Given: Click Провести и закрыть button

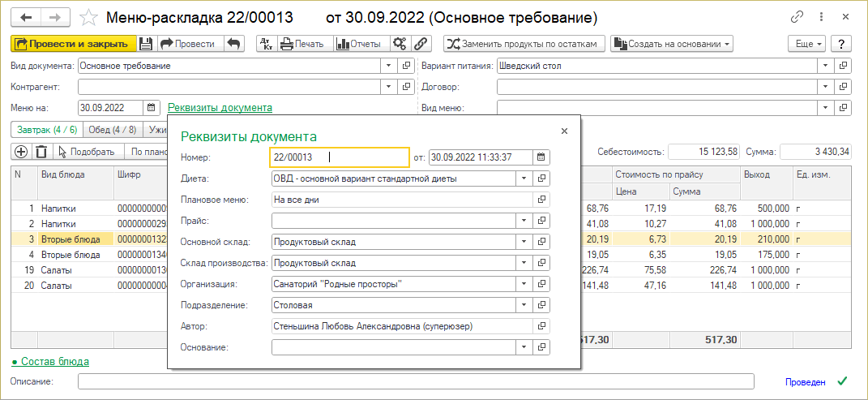Looking at the screenshot, I should click(x=74, y=44).
